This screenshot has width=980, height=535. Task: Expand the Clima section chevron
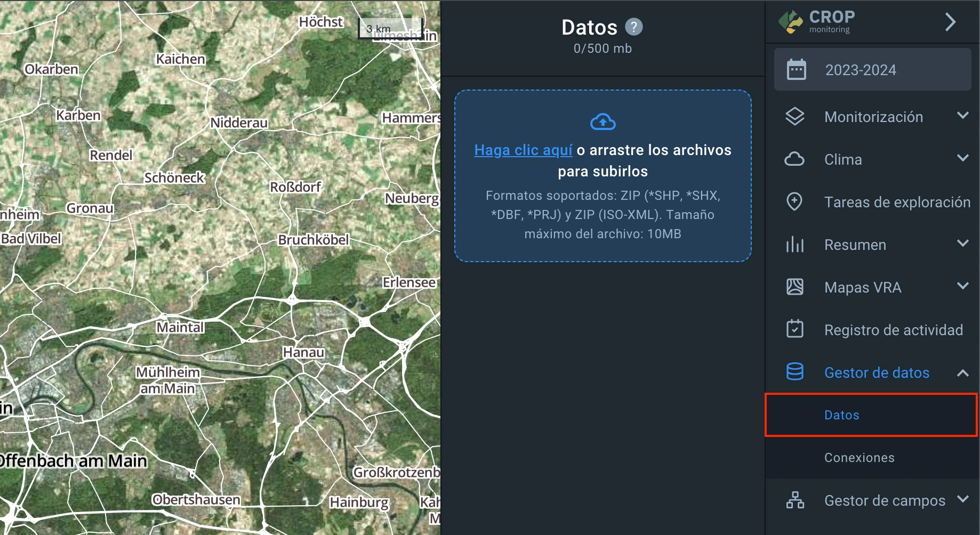point(962,158)
